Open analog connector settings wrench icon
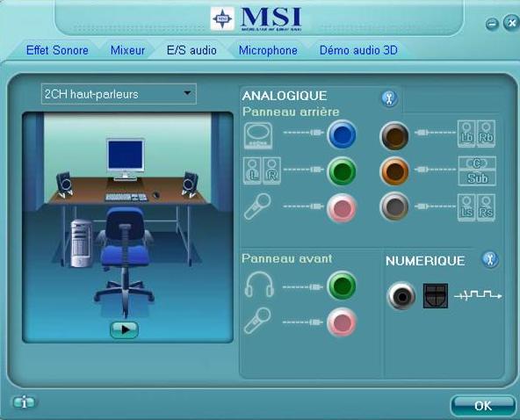Screen dimensions: 520x420 click(390, 98)
